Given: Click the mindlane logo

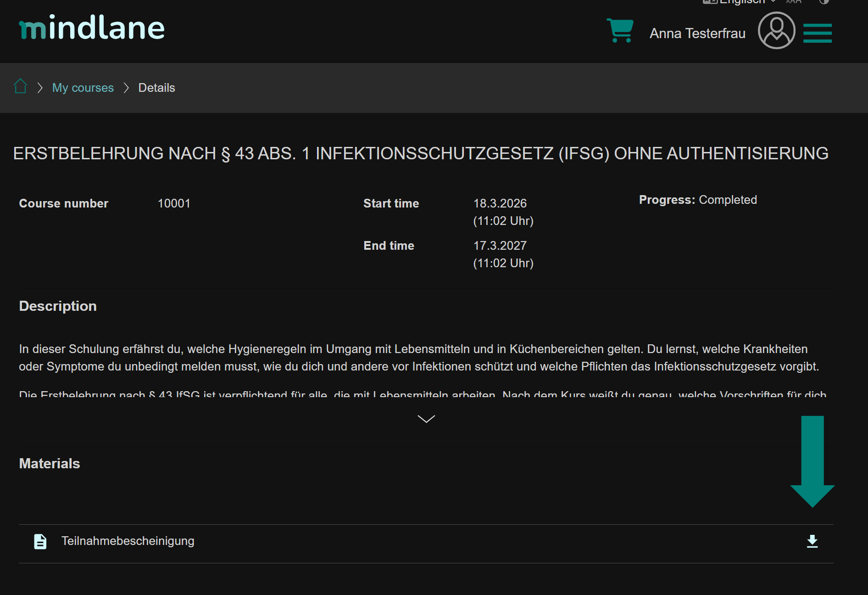Looking at the screenshot, I should [92, 28].
